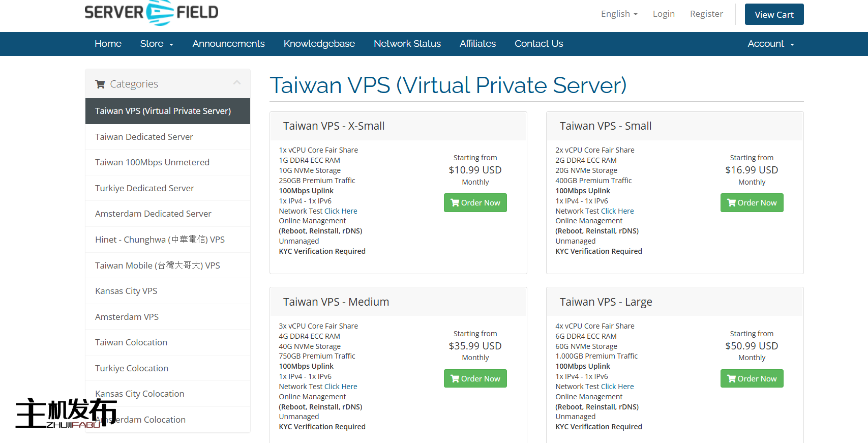
Task: Open the Login link
Action: pos(664,14)
